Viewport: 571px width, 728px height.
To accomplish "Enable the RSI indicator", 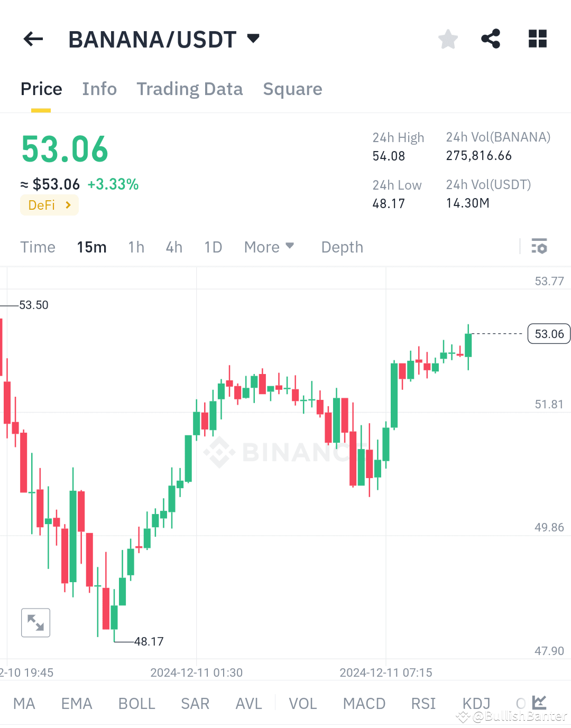I will click(x=423, y=703).
